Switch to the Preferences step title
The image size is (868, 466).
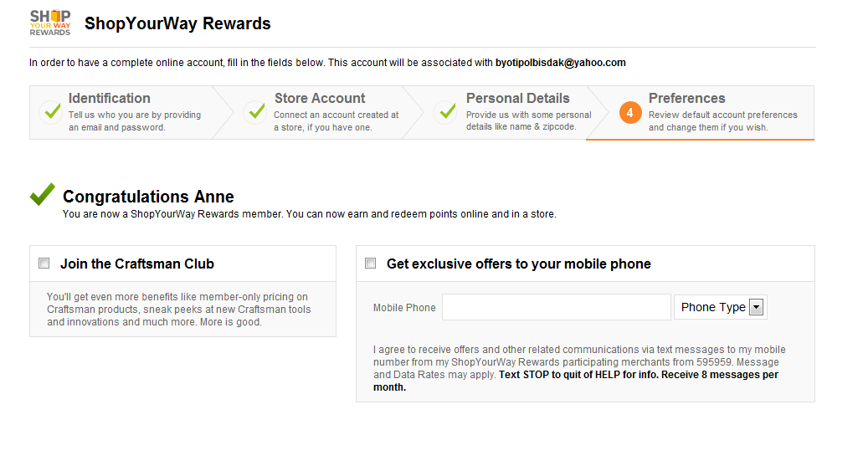[686, 98]
